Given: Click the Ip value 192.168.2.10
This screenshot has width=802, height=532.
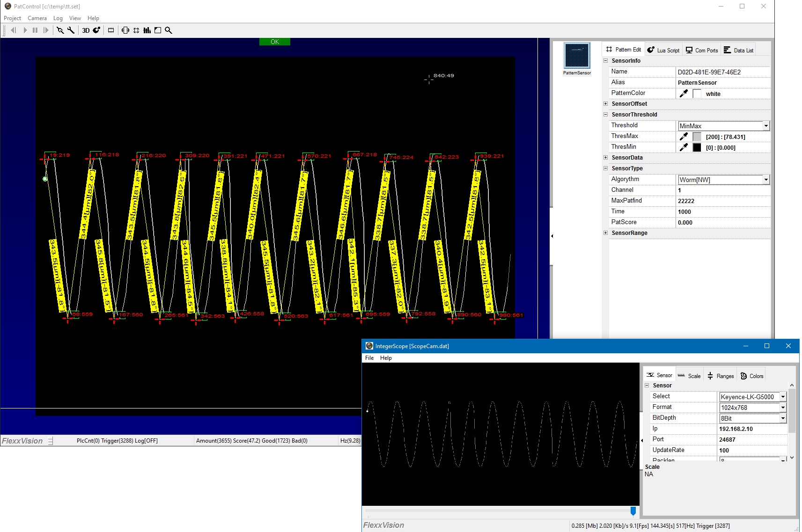Looking at the screenshot, I should [x=736, y=429].
